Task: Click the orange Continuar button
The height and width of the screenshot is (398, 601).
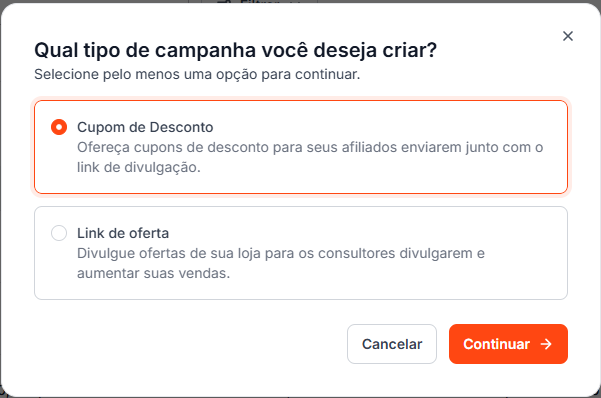Action: point(508,344)
